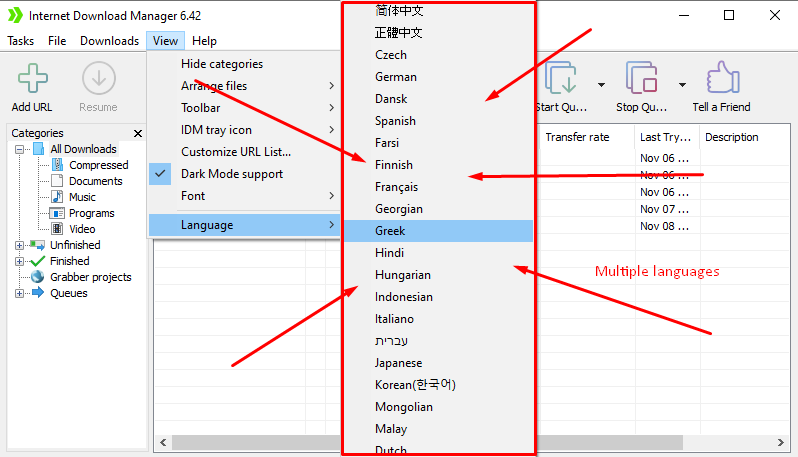Click the IDM logo in the title bar

click(x=15, y=15)
